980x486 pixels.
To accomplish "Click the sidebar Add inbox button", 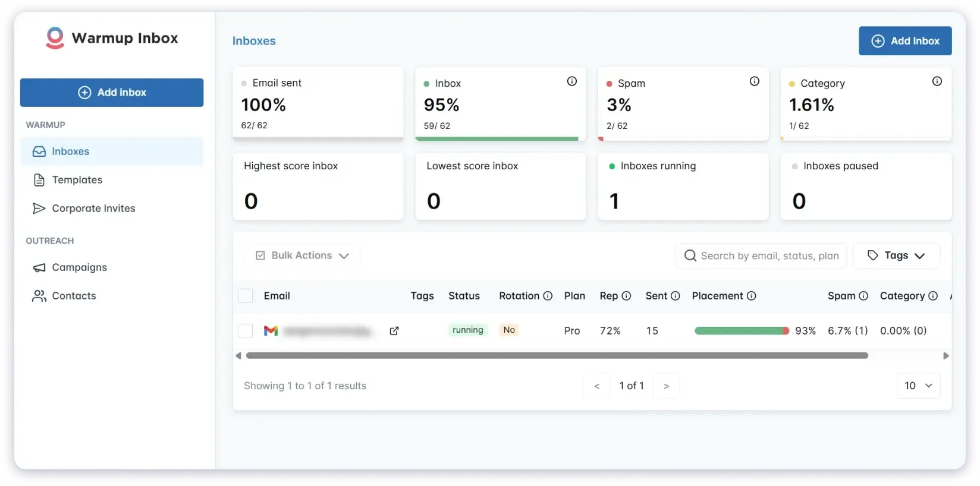I will pos(112,93).
